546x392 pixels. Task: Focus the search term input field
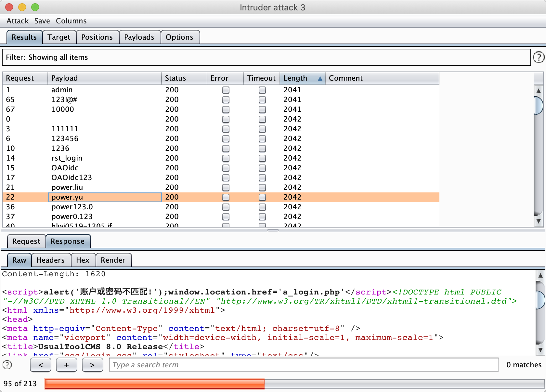[304, 365]
